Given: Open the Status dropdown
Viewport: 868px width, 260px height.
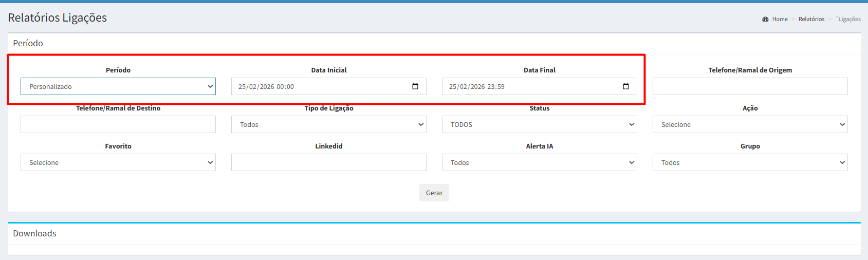Looking at the screenshot, I should [539, 124].
